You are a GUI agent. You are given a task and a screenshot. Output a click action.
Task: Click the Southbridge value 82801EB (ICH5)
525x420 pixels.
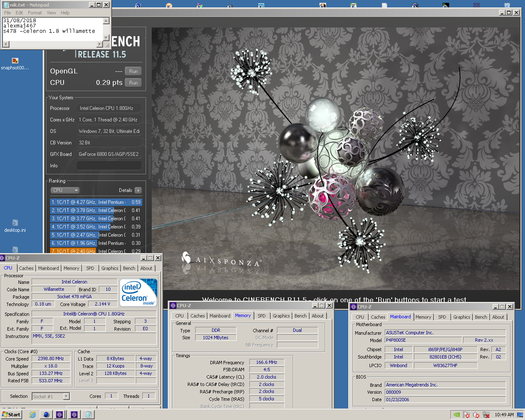point(445,357)
